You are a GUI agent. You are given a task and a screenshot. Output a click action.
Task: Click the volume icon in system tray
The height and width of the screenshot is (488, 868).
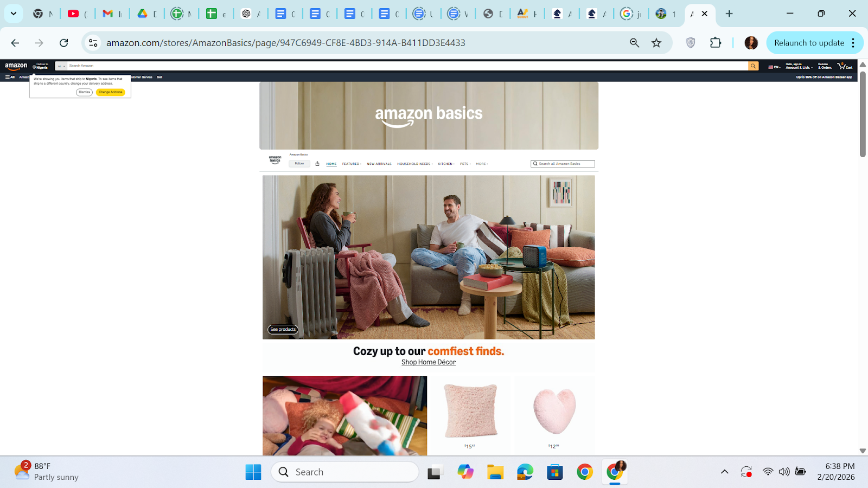tap(784, 472)
